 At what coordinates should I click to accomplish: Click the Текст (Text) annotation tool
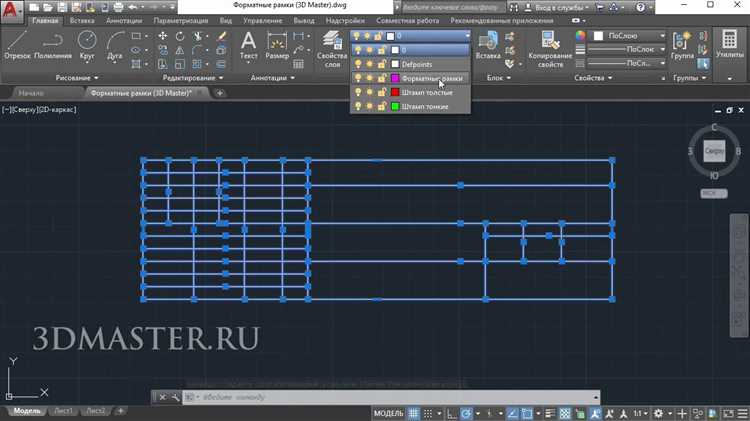click(x=249, y=44)
